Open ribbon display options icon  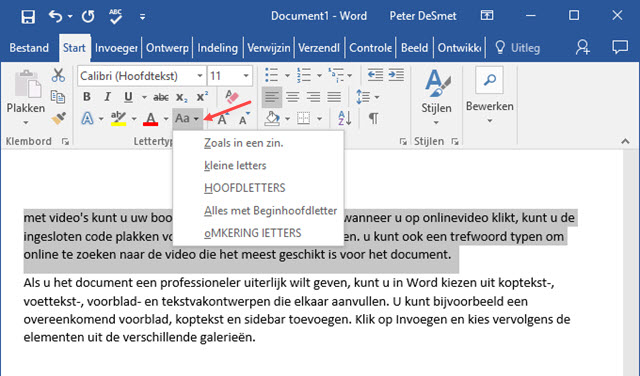[x=487, y=16]
